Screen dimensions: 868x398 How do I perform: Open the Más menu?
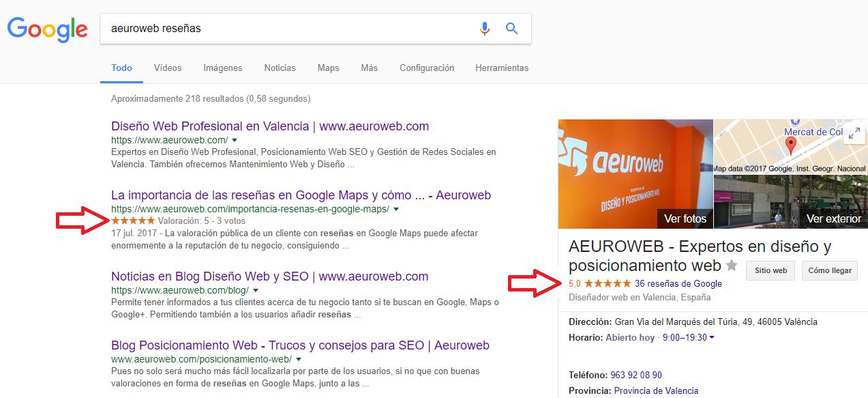click(x=369, y=68)
